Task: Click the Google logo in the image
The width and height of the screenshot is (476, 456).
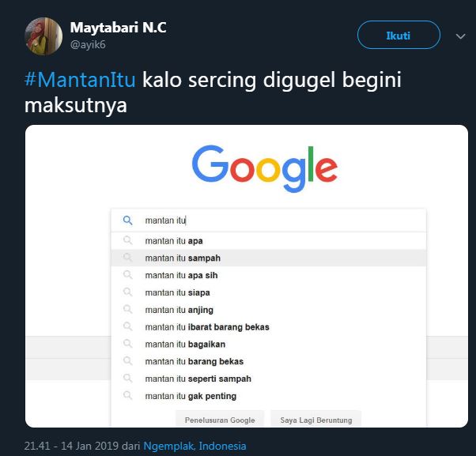Action: [265, 169]
